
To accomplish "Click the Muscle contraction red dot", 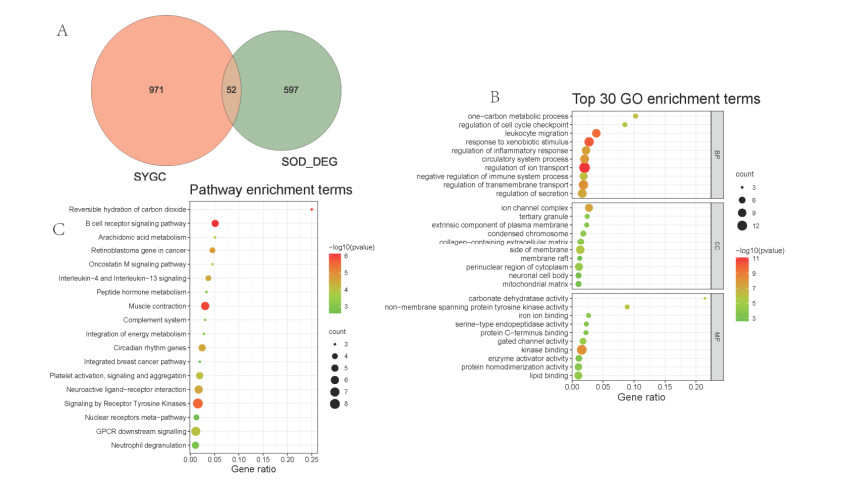I will pyautogui.click(x=205, y=306).
